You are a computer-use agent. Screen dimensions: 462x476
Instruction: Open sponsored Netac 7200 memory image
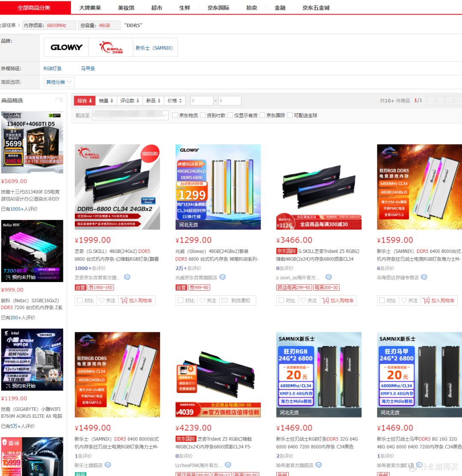coord(32,251)
